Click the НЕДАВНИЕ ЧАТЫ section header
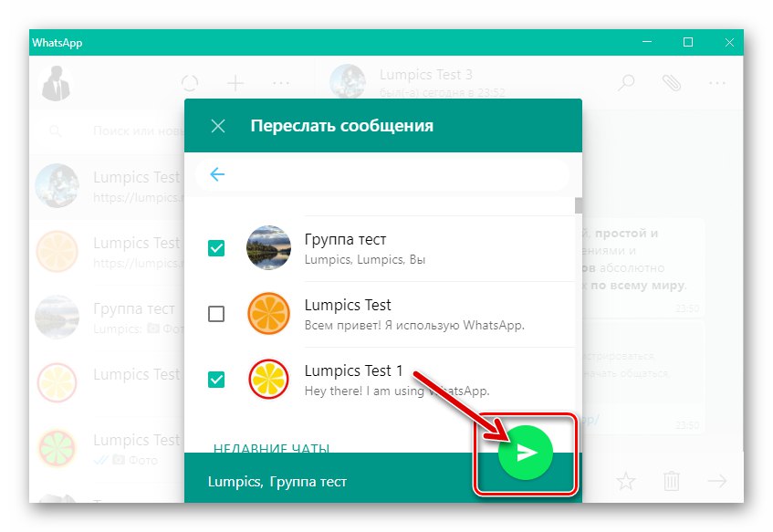Image resolution: width=773 pixels, height=532 pixels. pos(271,448)
